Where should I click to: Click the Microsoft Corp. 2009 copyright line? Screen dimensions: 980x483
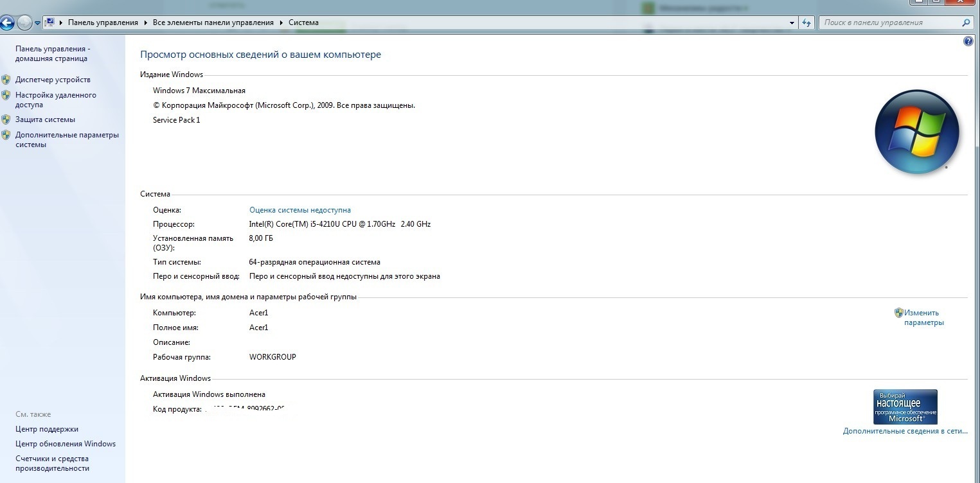284,105
